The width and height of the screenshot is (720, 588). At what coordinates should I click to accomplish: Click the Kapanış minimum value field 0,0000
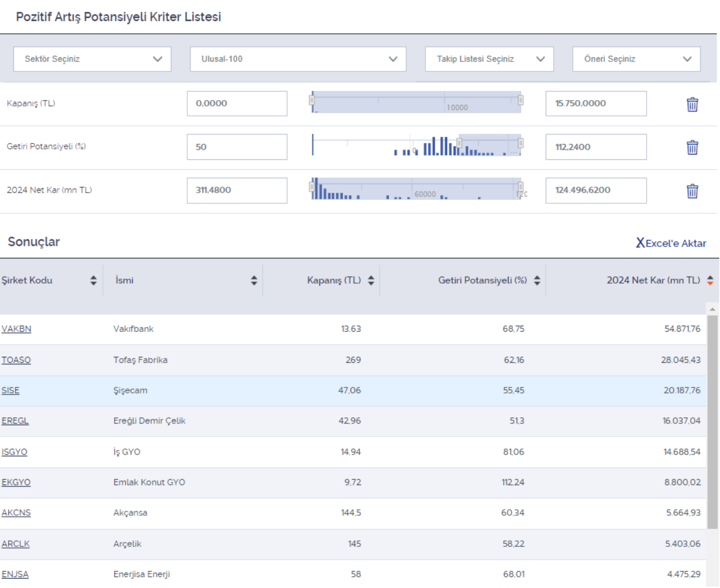[237, 103]
